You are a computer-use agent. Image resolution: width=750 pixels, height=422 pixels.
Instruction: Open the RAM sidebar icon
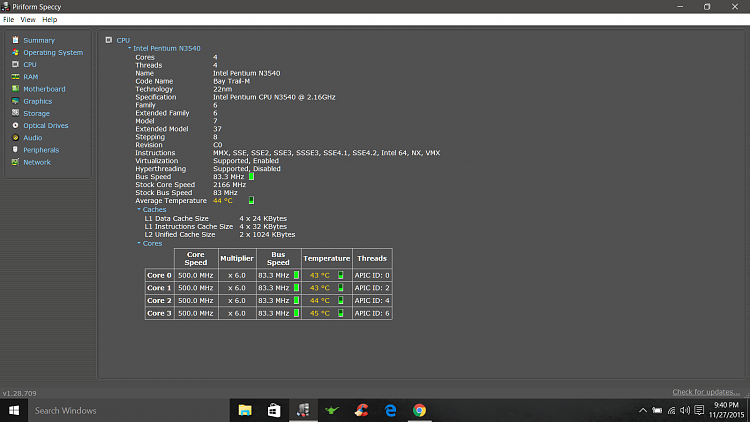[15, 77]
